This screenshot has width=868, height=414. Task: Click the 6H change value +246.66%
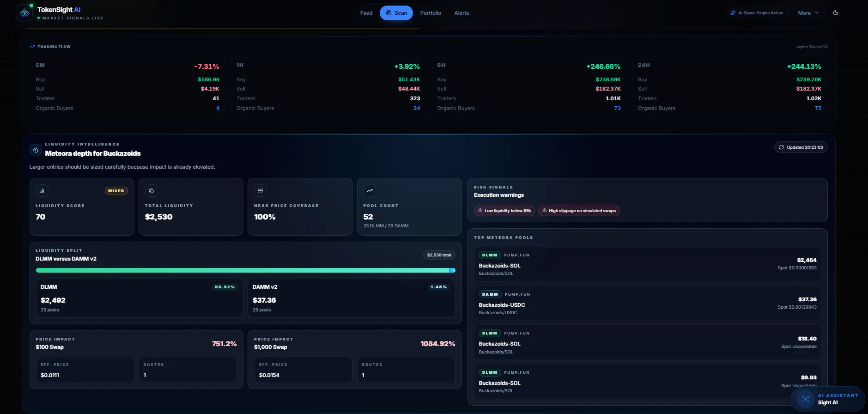603,67
